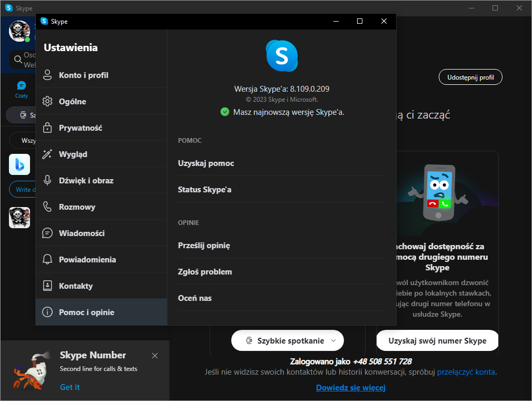Open Wygląd settings section
The height and width of the screenshot is (401, 532).
101,154
